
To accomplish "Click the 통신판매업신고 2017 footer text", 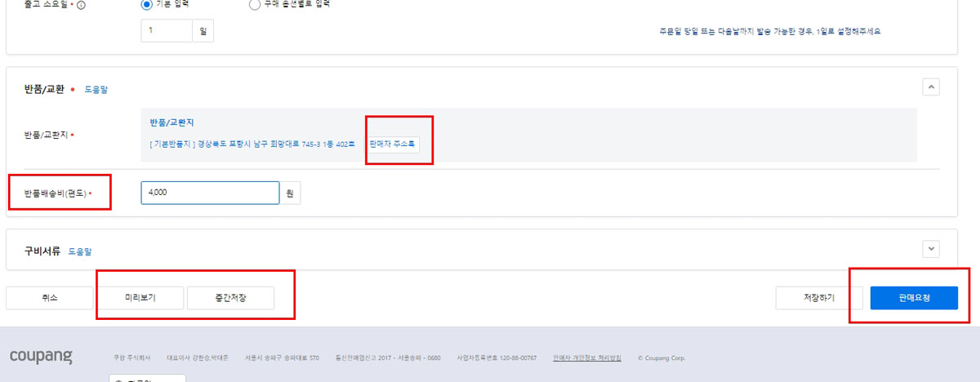I will (x=388, y=358).
